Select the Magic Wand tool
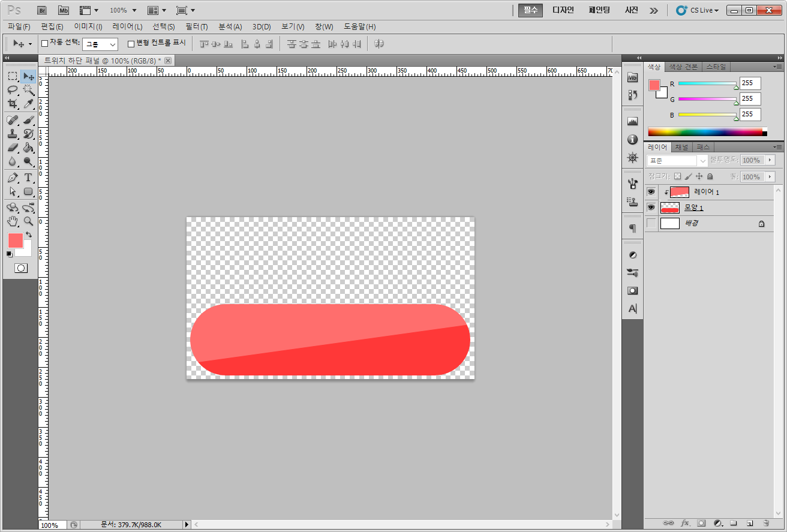787x532 pixels. pos(28,90)
